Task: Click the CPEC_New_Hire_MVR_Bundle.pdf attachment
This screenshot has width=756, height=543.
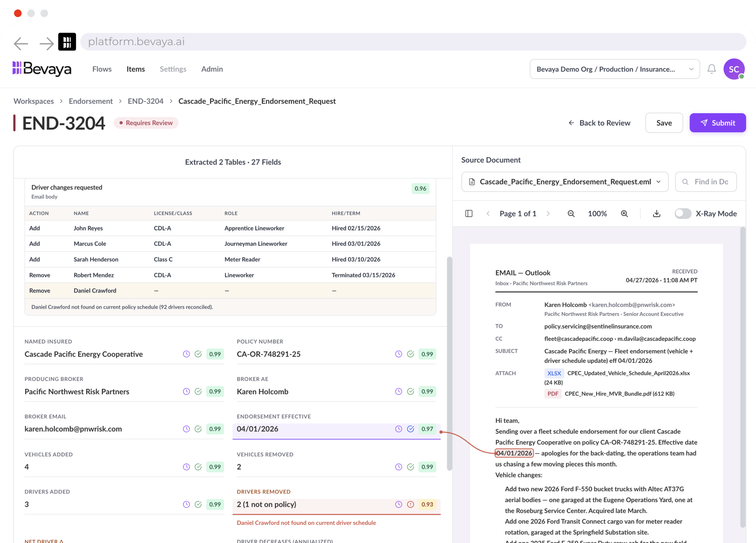Action: click(609, 394)
